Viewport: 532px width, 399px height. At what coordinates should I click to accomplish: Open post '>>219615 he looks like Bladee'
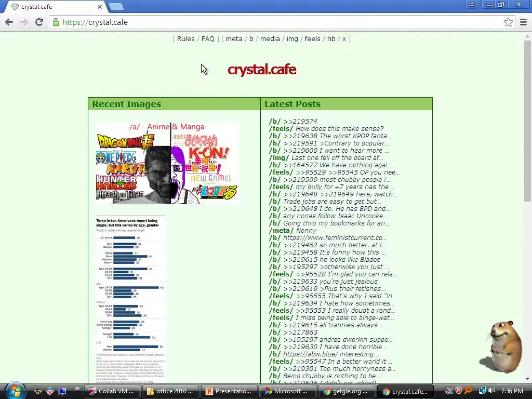click(332, 260)
